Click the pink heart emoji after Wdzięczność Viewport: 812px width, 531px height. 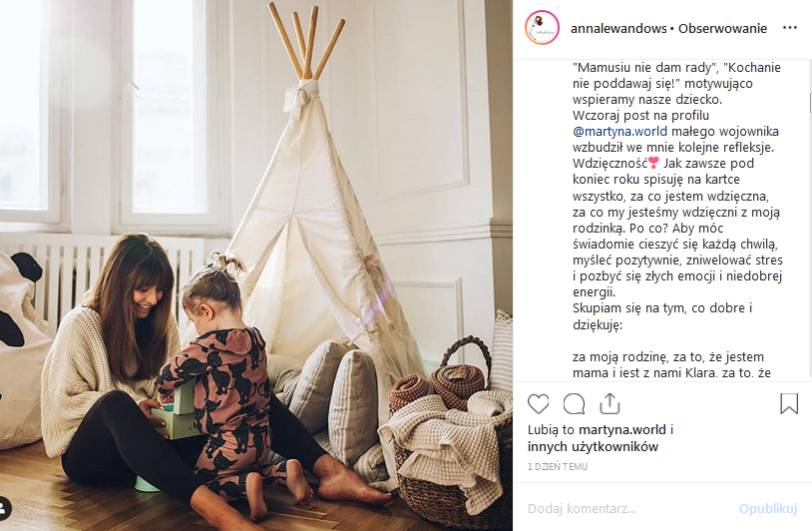click(x=653, y=163)
